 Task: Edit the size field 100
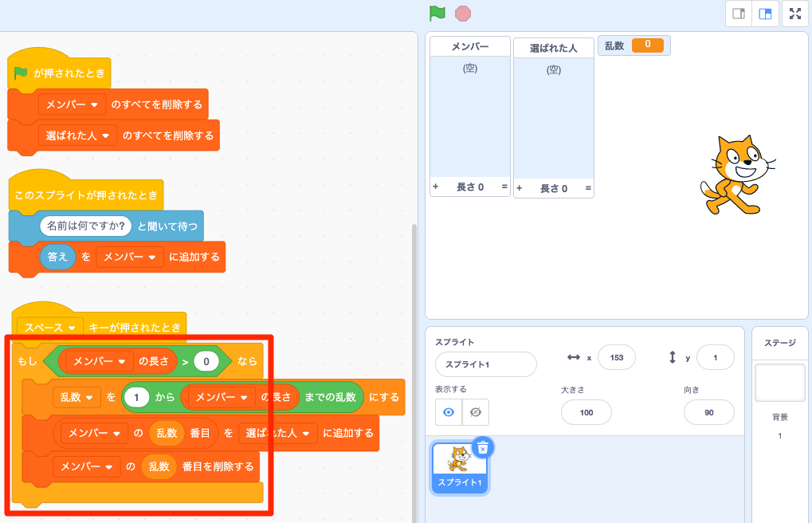tap(586, 413)
